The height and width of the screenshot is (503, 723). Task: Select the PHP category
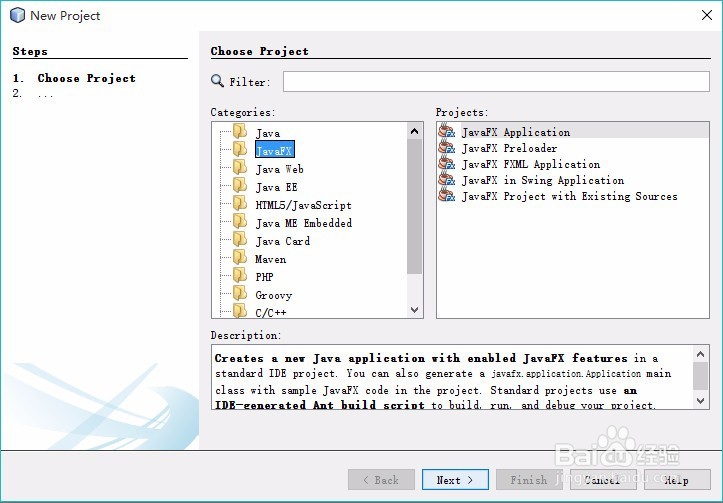(264, 277)
